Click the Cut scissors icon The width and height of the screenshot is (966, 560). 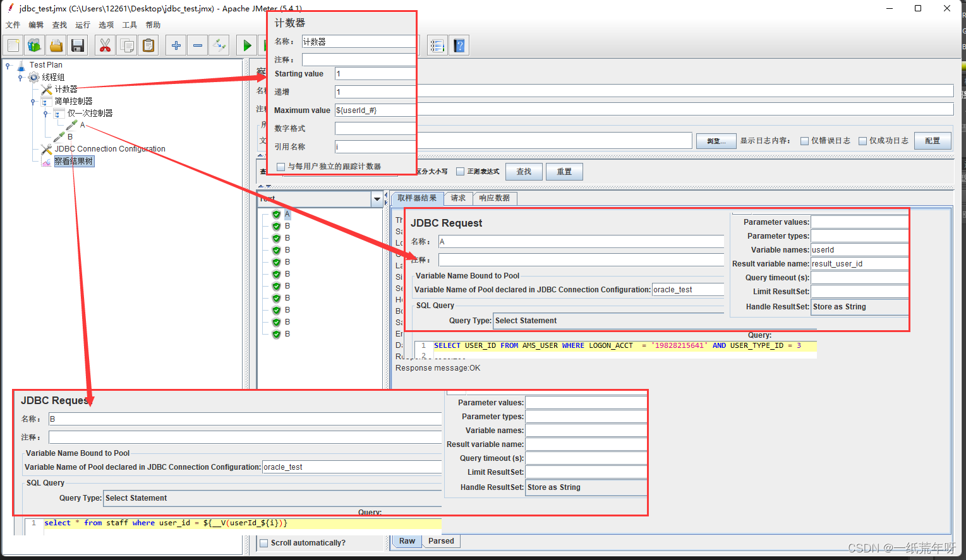coord(105,45)
